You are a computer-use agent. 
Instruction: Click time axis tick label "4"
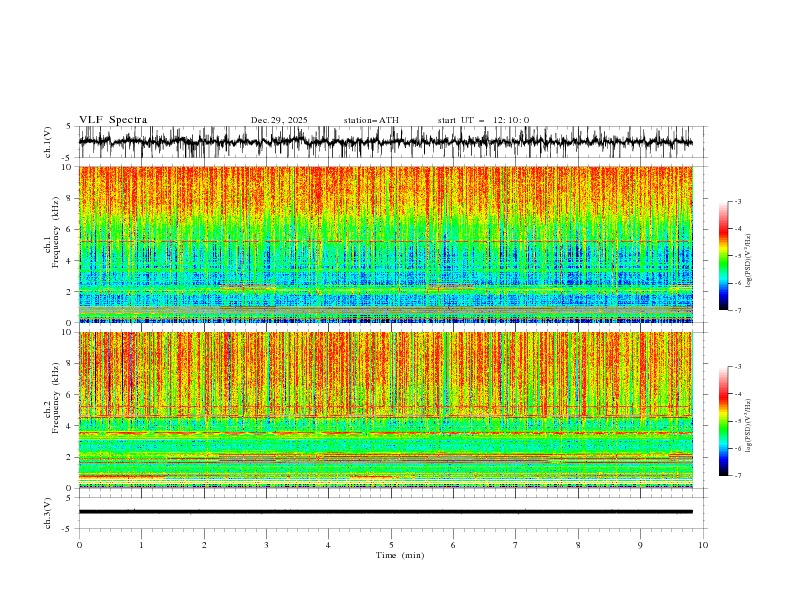click(x=328, y=545)
